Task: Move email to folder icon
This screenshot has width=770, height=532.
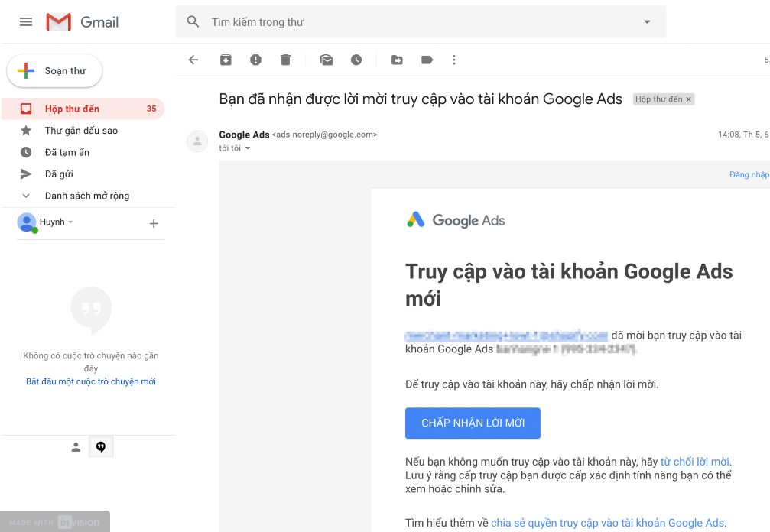Action: click(397, 60)
